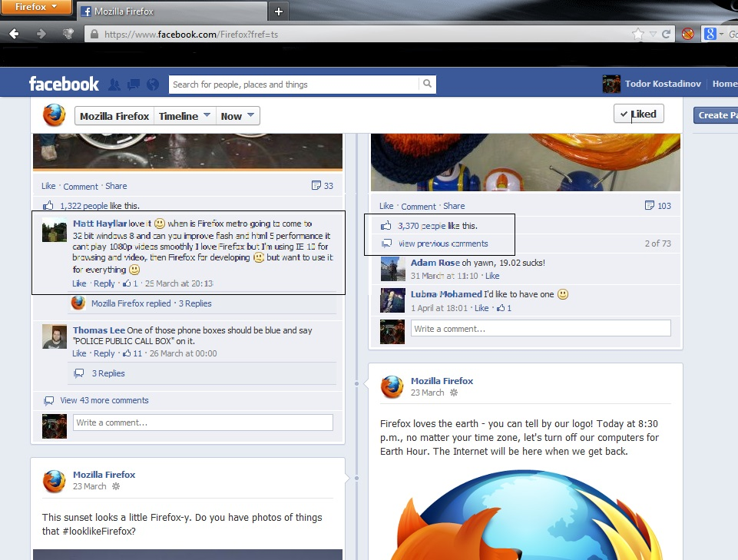This screenshot has height=560, width=738.
Task: Click Adam Rose's avatar thumbnail
Action: point(392,269)
